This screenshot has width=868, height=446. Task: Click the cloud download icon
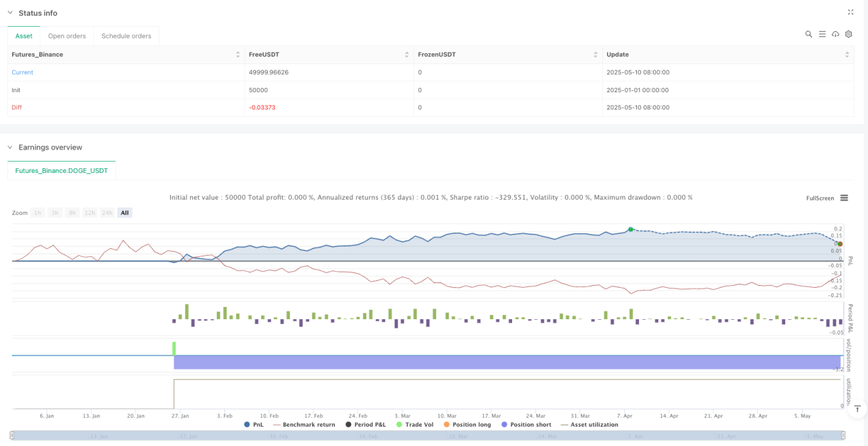pos(835,34)
